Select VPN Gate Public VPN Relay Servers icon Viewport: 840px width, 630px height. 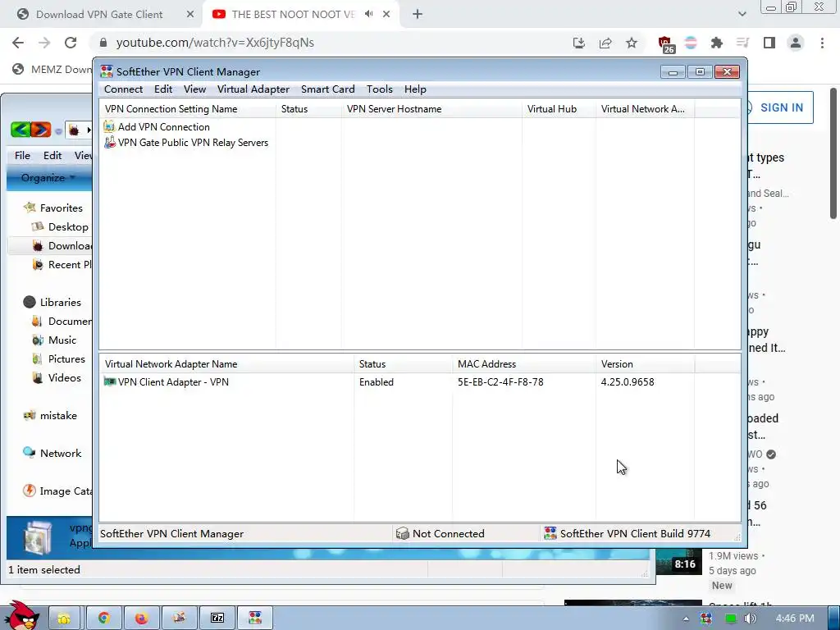coord(109,143)
